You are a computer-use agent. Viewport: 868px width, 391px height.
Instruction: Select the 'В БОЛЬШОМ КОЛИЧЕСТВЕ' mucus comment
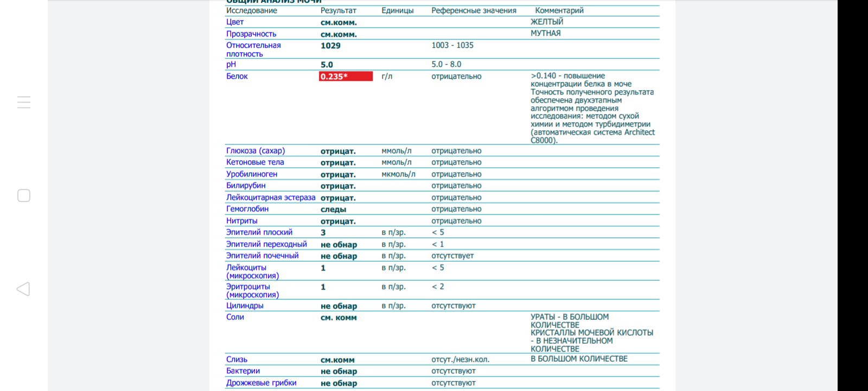[x=579, y=359]
